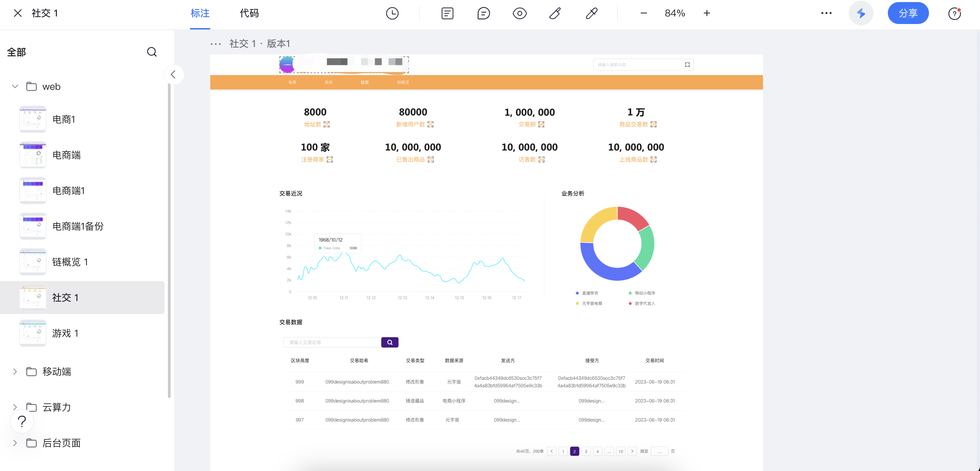Expand the 移动端 folder

15,371
